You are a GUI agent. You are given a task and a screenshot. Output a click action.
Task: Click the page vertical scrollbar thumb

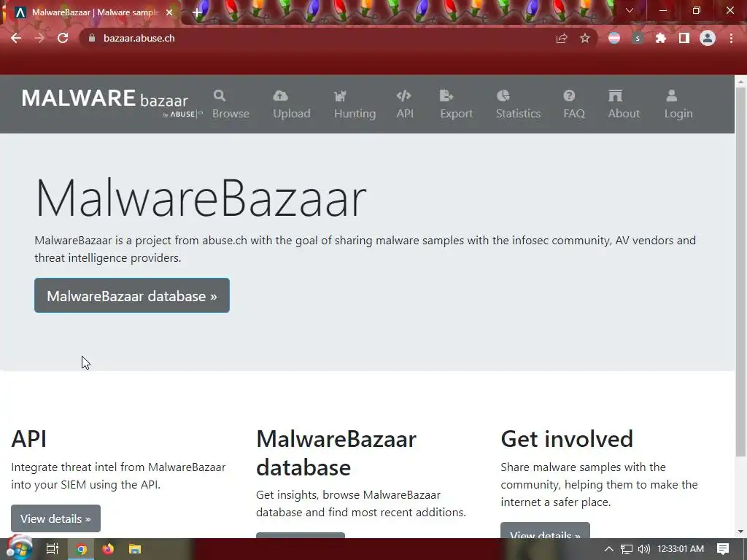click(740, 271)
